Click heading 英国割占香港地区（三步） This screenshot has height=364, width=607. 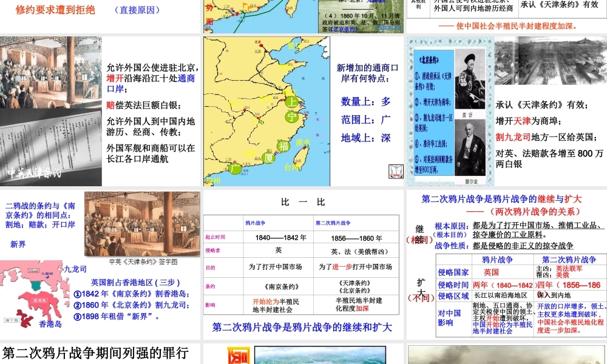(135, 282)
